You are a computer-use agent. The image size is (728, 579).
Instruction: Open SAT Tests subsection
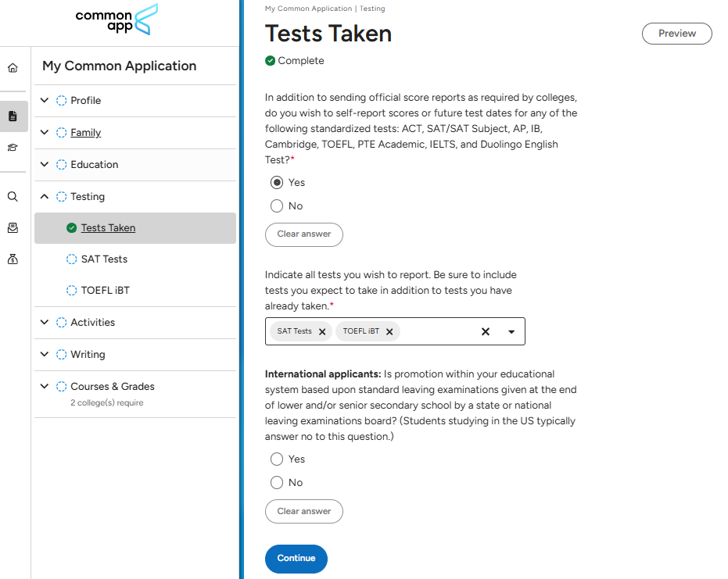pos(104,259)
